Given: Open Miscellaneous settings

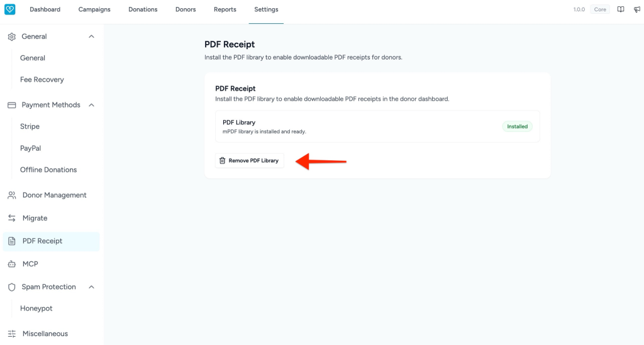Looking at the screenshot, I should point(45,334).
